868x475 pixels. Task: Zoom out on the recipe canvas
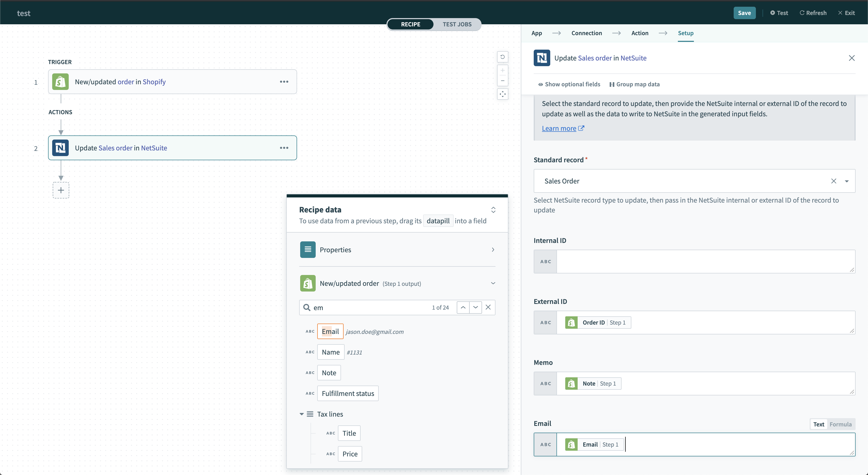(x=502, y=81)
